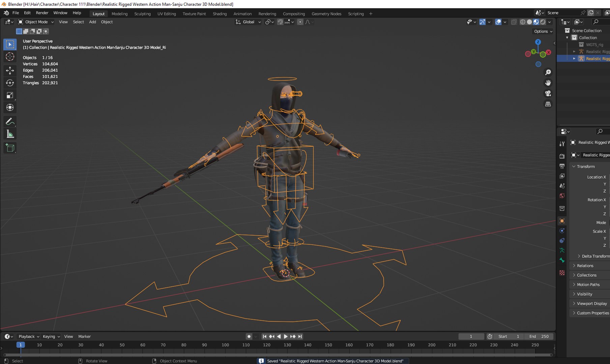Toggle viewport overlays button
610x364 pixels.
click(x=498, y=22)
